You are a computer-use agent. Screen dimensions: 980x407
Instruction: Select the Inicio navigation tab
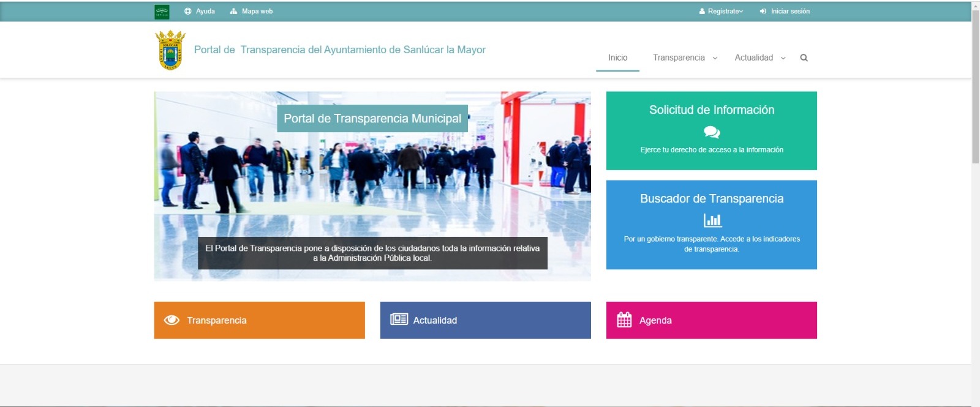[617, 58]
